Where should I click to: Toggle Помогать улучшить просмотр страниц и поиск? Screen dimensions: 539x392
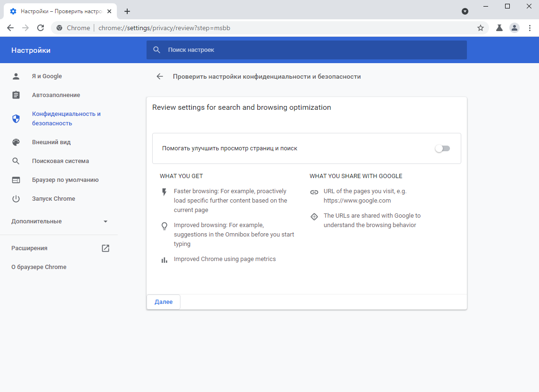442,148
